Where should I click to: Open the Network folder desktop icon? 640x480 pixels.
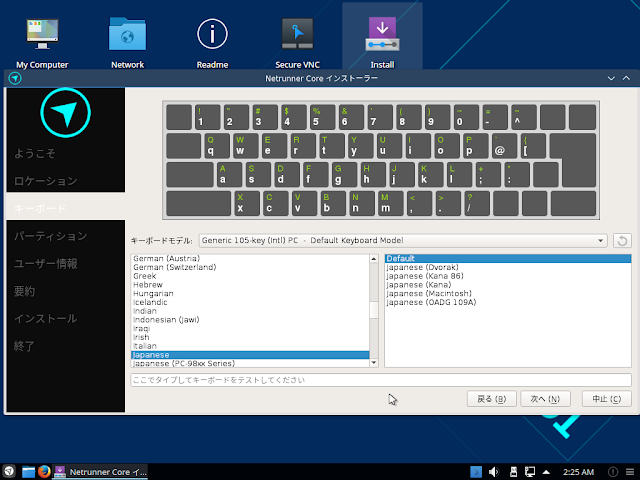[x=127, y=43]
